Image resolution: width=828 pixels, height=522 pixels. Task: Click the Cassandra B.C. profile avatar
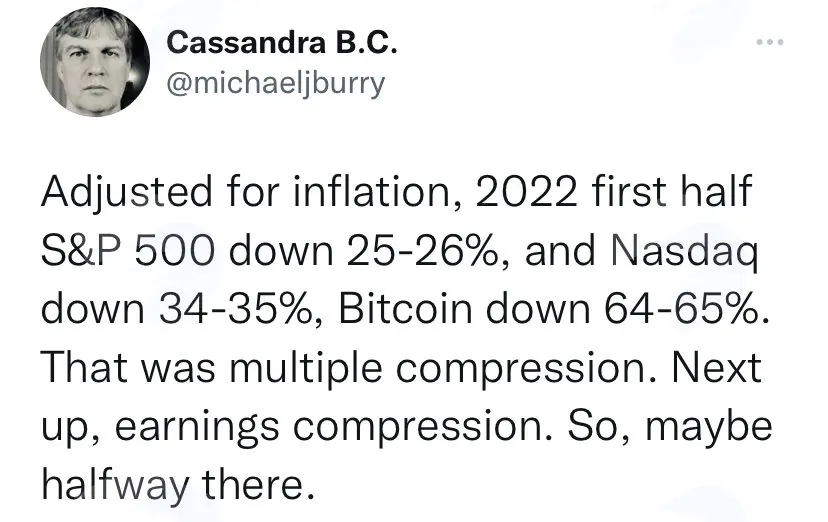click(95, 62)
